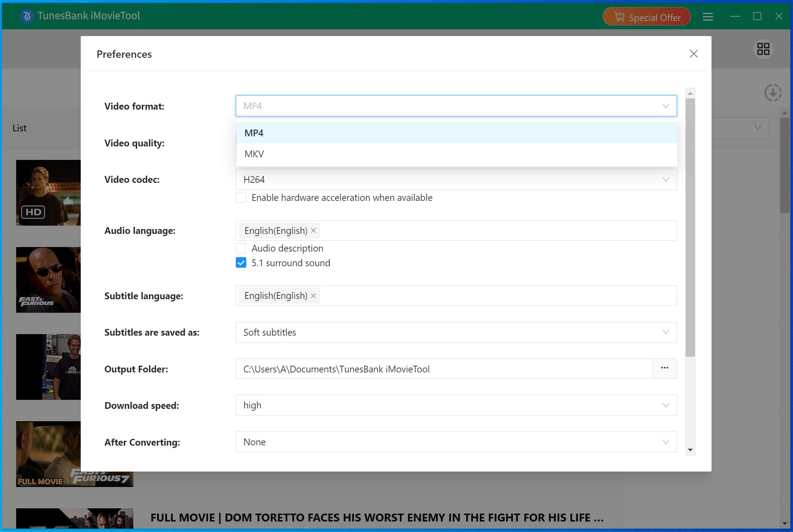Image resolution: width=793 pixels, height=532 pixels.
Task: Open the Subtitles are saved as dropdown
Action: (456, 332)
